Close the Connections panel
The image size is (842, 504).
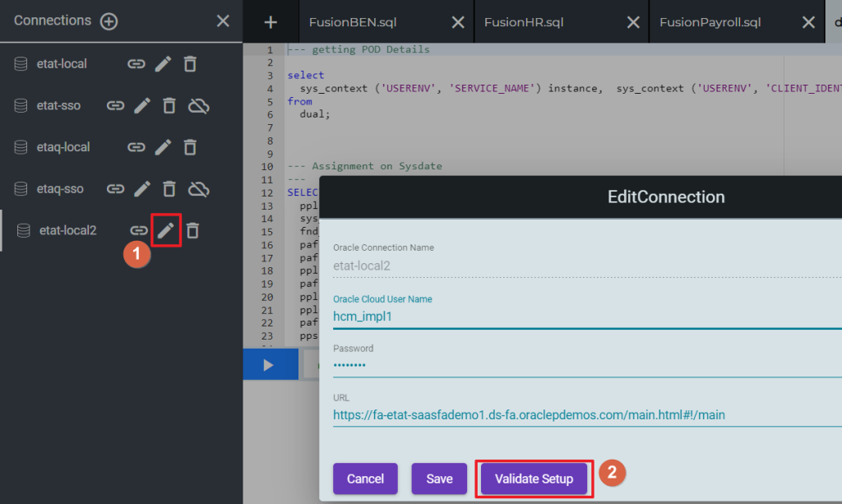(x=223, y=21)
